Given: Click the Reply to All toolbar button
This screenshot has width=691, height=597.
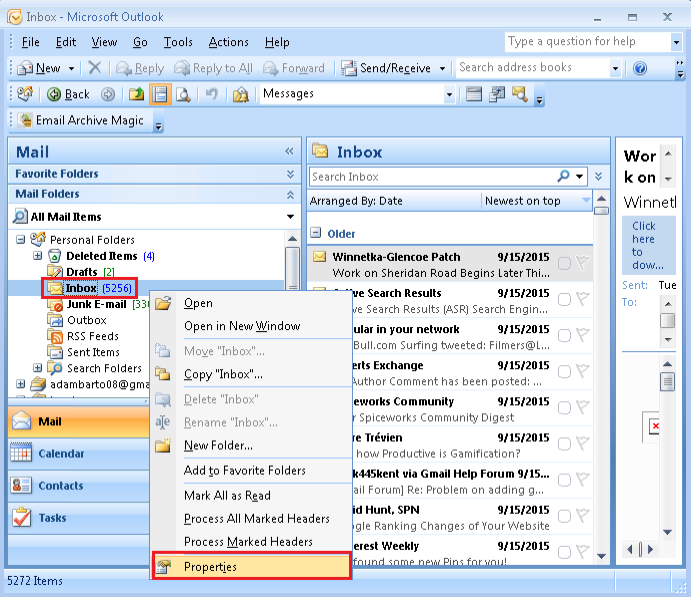Looking at the screenshot, I should (x=213, y=68).
